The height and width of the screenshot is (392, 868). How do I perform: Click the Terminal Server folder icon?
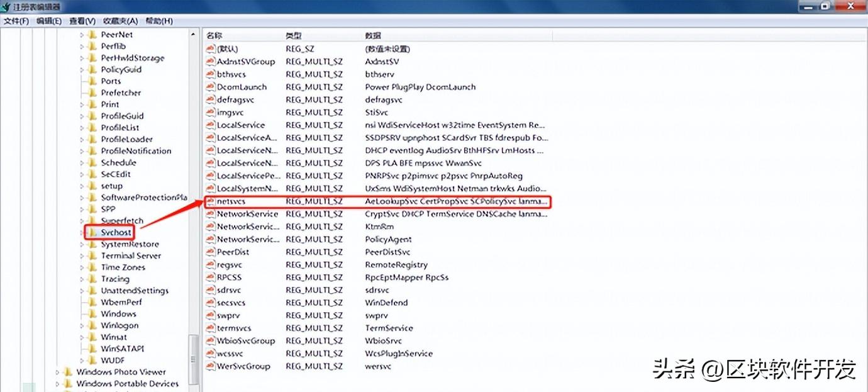pyautogui.click(x=92, y=255)
